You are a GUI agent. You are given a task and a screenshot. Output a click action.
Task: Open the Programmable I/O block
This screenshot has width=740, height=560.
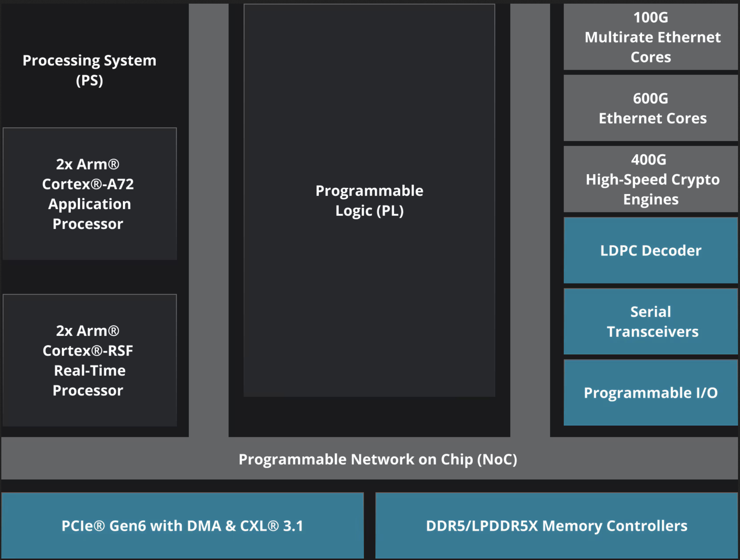650,393
